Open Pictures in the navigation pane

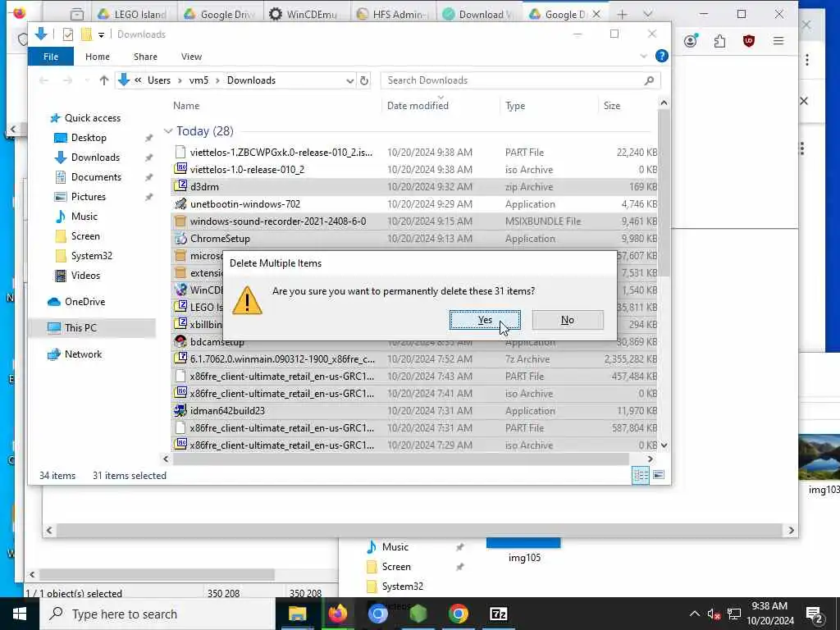89,197
